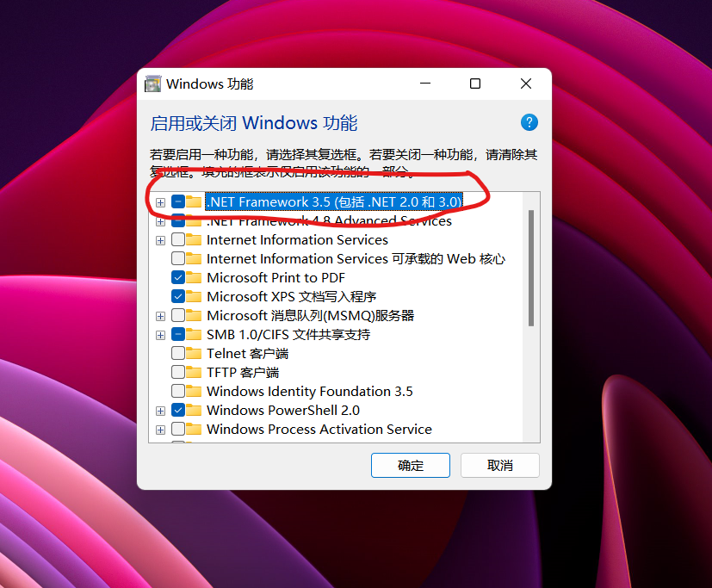The height and width of the screenshot is (588, 712).
Task: Select the "Microsoft 消息队列(MSMQ)服务器" label
Action: coord(311,316)
